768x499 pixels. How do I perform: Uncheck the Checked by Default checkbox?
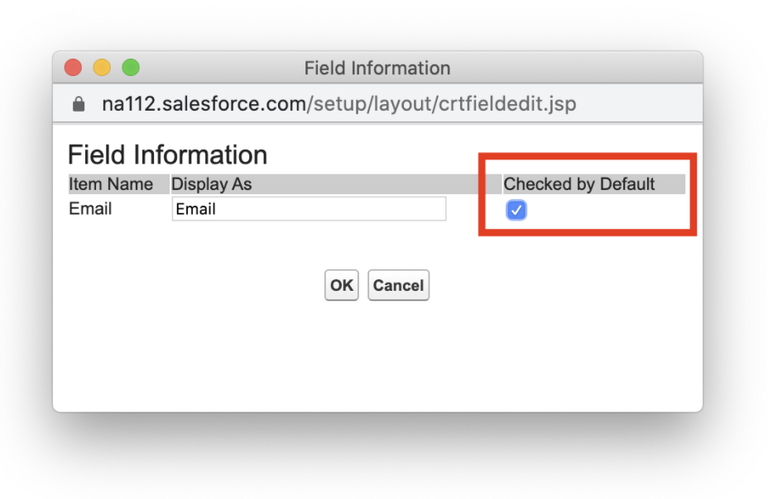click(x=516, y=210)
